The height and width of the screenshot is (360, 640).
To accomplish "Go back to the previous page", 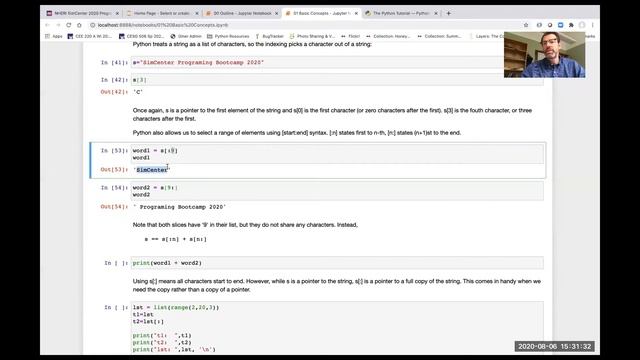I will point(47,25).
